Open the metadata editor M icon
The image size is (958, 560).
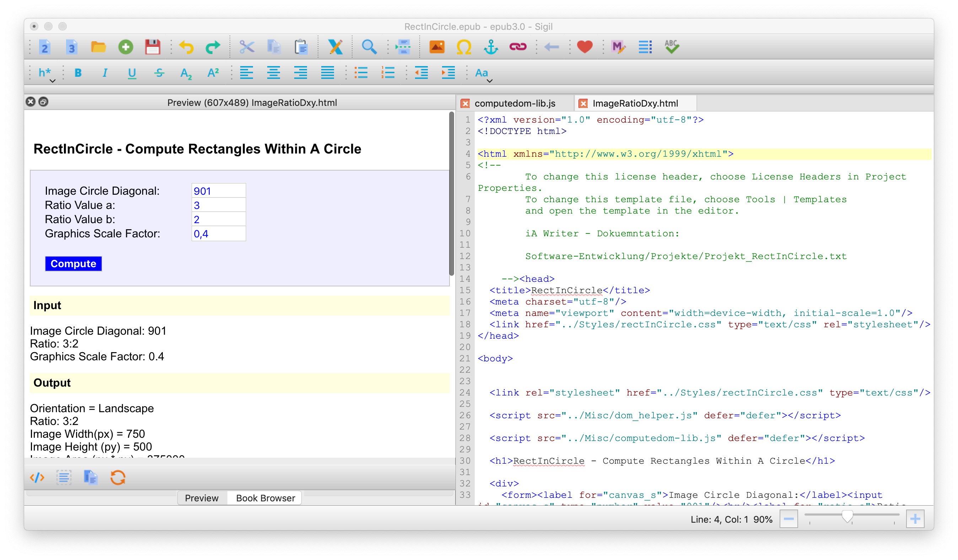click(x=619, y=47)
